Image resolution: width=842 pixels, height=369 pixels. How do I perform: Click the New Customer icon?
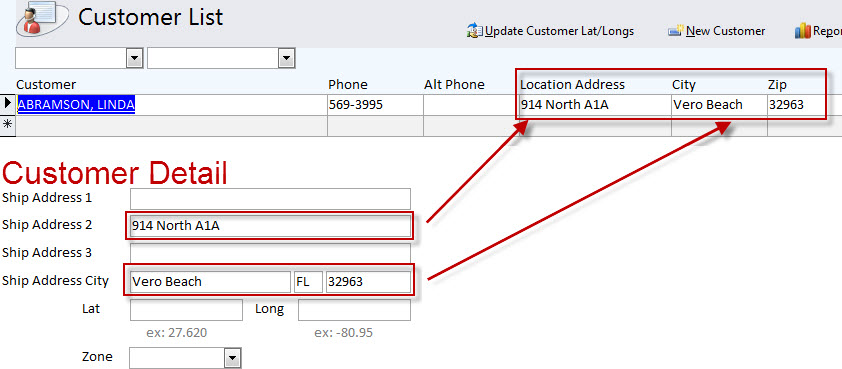[676, 31]
